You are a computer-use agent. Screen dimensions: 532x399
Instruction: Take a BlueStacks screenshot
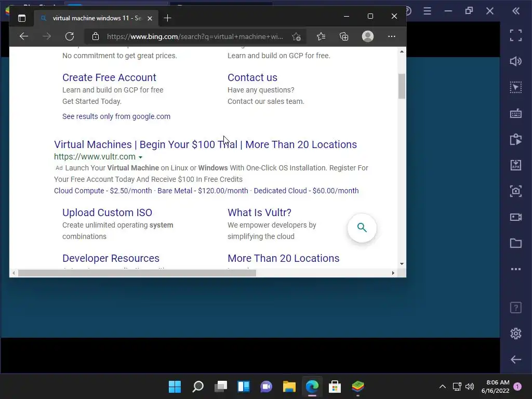pos(516,191)
